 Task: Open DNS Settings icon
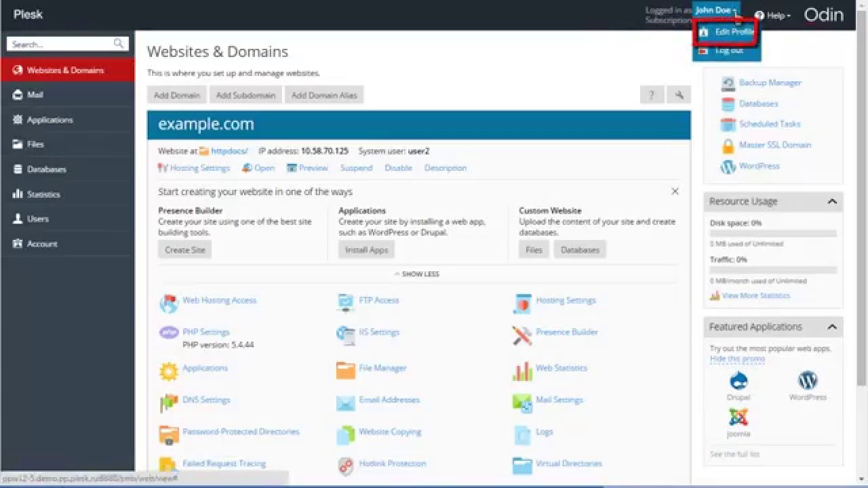[x=168, y=403]
